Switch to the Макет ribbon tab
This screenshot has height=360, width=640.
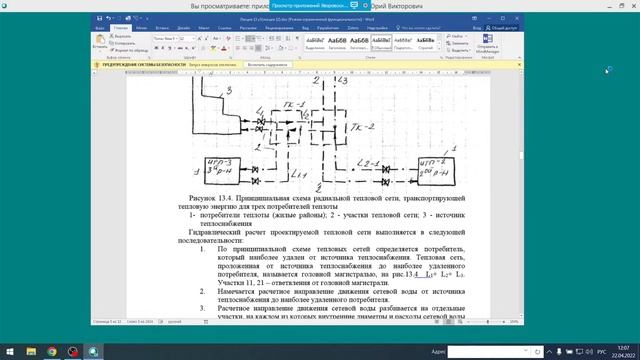coord(204,28)
